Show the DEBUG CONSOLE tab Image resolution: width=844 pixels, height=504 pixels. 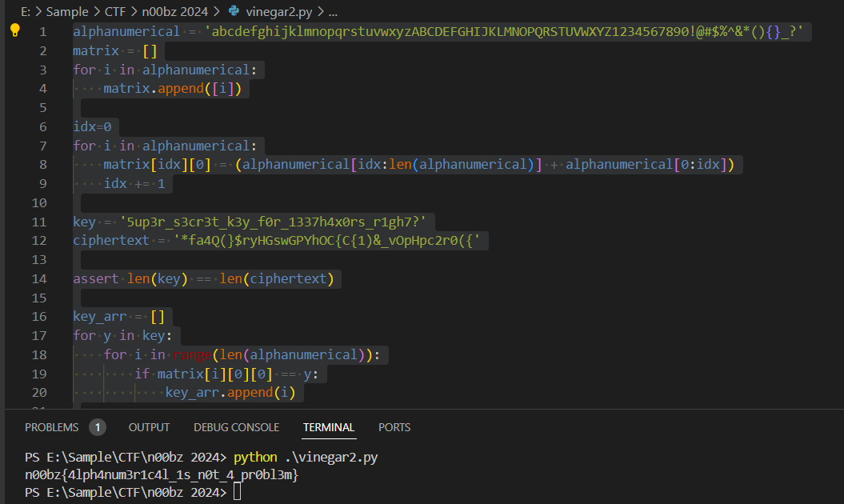[236, 427]
